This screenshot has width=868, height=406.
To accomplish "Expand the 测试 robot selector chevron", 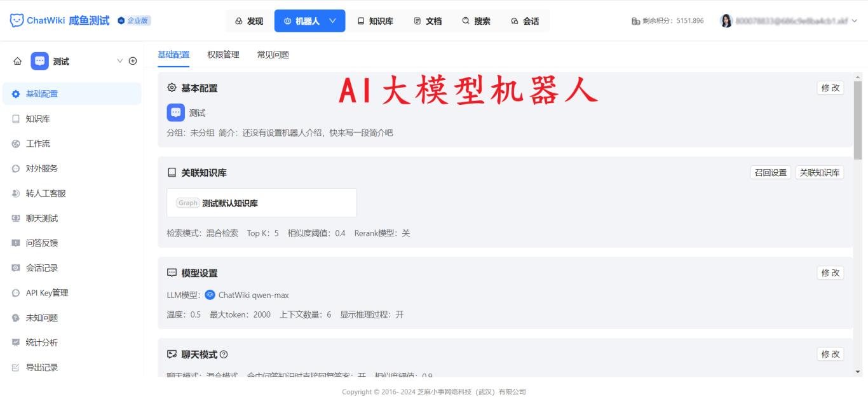I will tap(119, 60).
